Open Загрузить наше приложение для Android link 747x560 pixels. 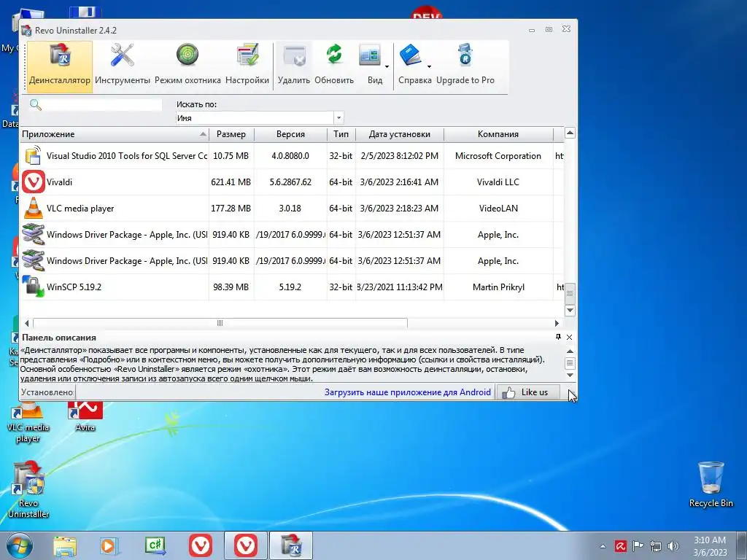[x=407, y=392]
